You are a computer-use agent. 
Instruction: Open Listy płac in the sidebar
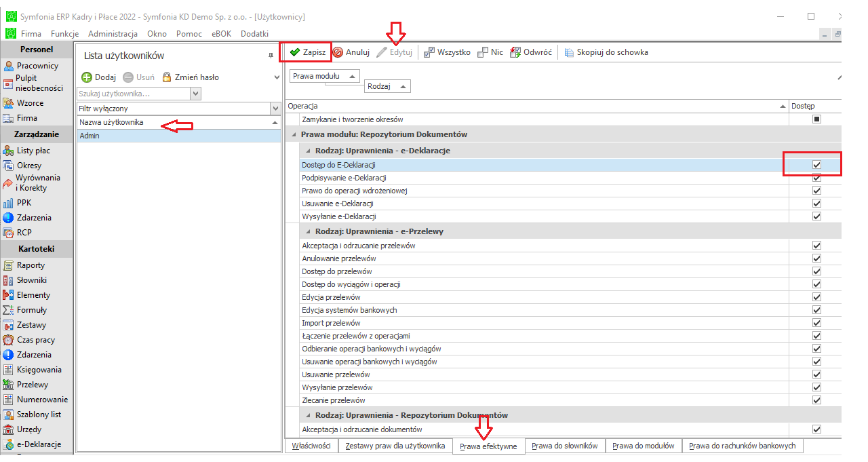click(x=9, y=151)
